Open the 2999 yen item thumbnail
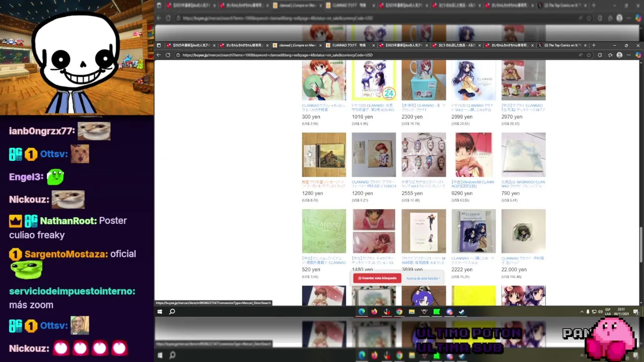Image resolution: width=644 pixels, height=362 pixels. [x=473, y=80]
